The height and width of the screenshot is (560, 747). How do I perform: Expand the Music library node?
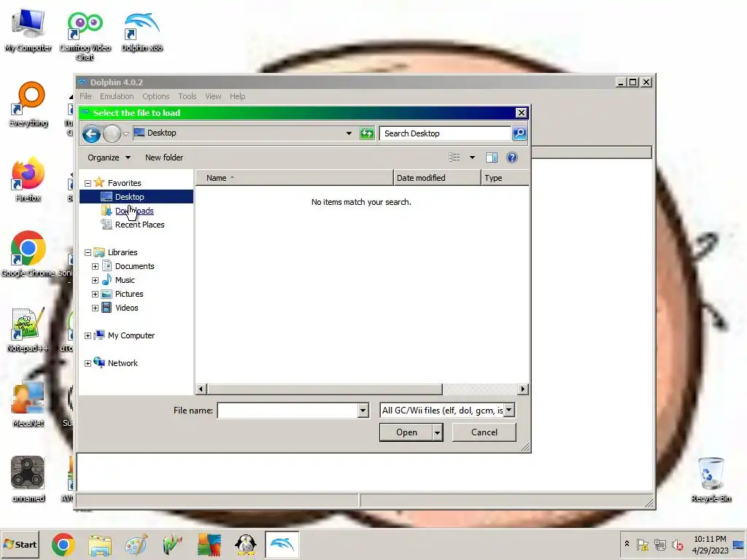[96, 281]
